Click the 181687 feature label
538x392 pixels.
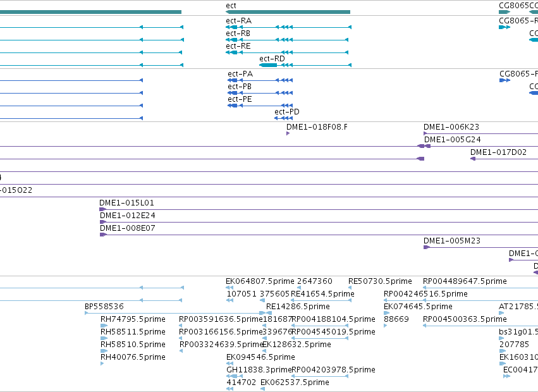pos(278,320)
